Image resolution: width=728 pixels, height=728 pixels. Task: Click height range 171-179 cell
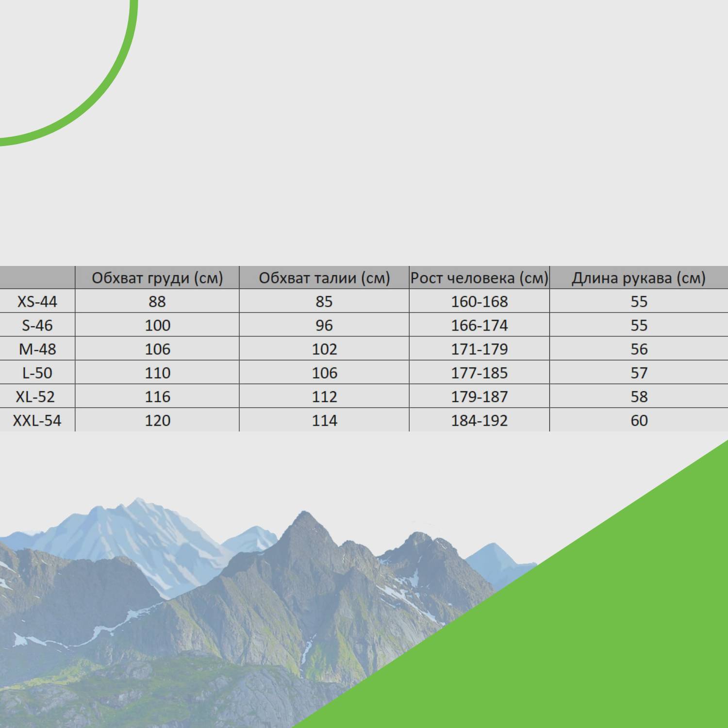click(480, 349)
